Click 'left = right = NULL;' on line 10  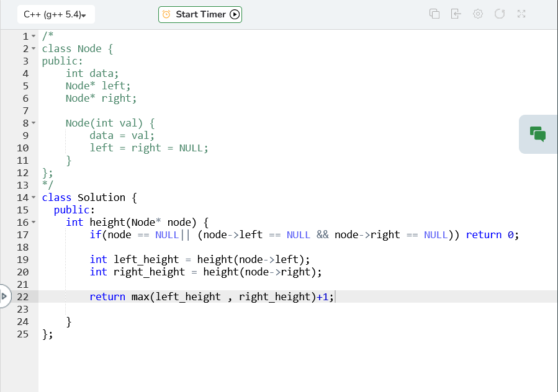[149, 148]
